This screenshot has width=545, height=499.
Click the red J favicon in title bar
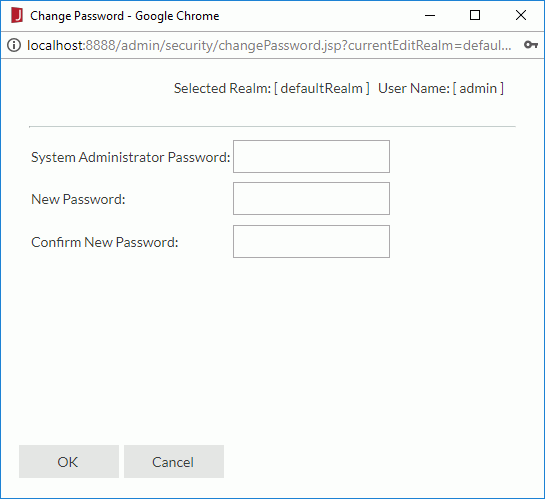pos(17,16)
